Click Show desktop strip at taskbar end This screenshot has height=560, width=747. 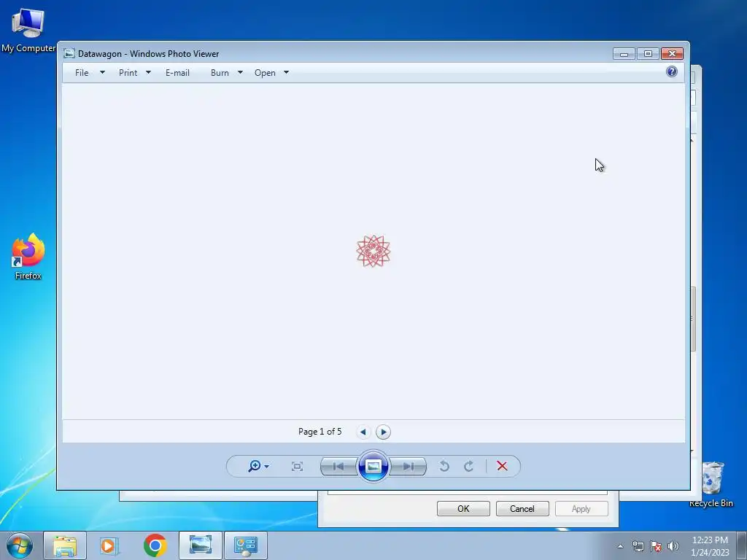point(742,545)
